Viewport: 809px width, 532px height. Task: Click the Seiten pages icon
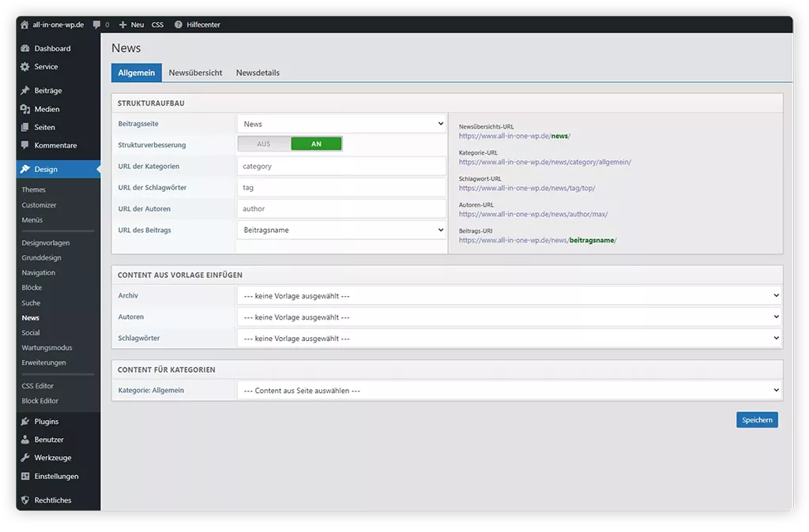click(25, 127)
